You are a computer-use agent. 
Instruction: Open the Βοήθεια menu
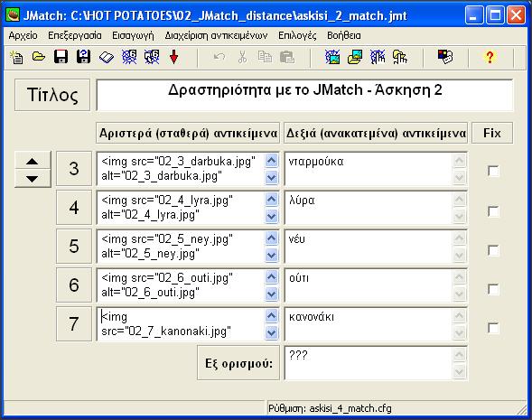(344, 35)
